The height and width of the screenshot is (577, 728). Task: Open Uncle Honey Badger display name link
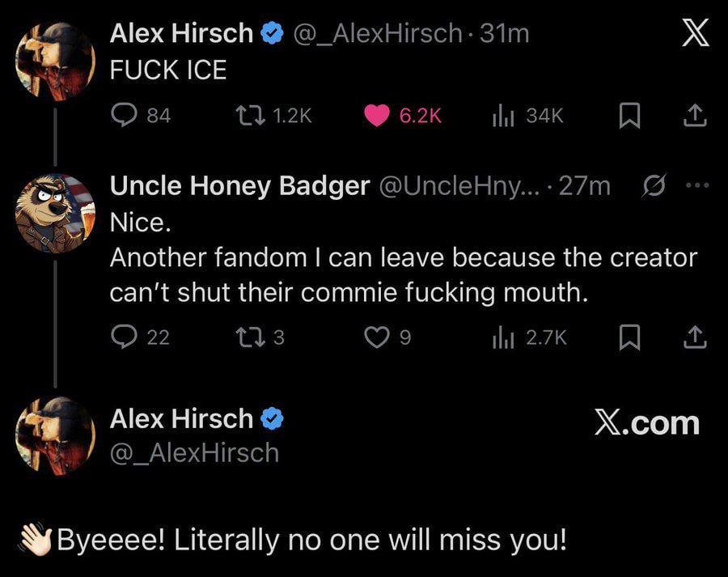[x=239, y=186]
